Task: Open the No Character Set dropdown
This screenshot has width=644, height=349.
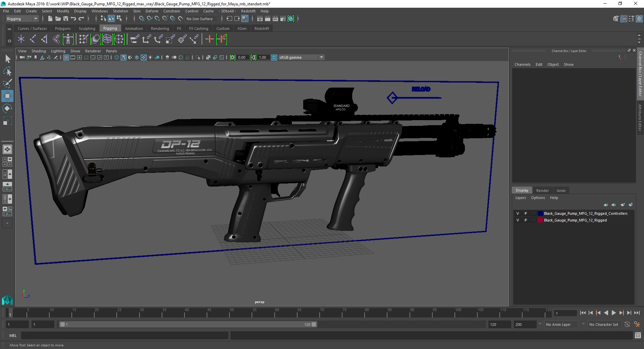Action: click(x=604, y=325)
